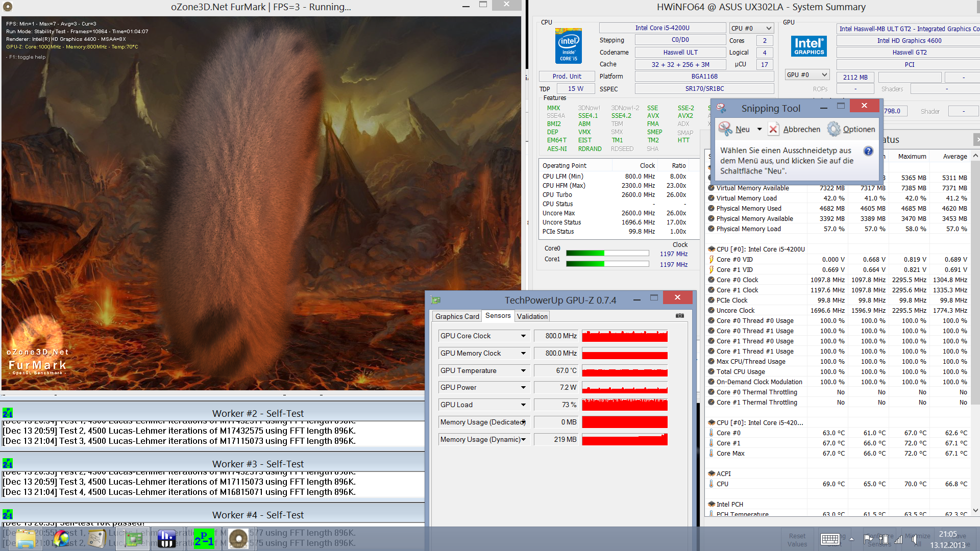Open GPU Core Clock sensor dropdown

coord(523,336)
